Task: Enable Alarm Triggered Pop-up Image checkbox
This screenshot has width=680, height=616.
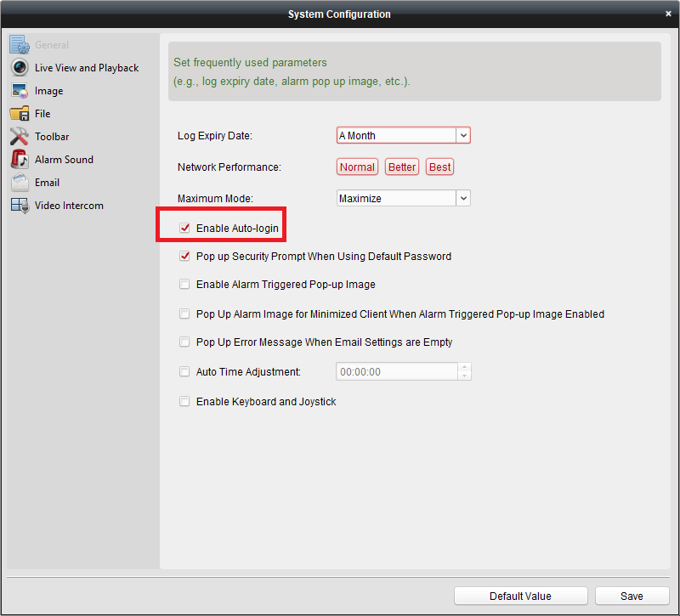Action: click(184, 285)
